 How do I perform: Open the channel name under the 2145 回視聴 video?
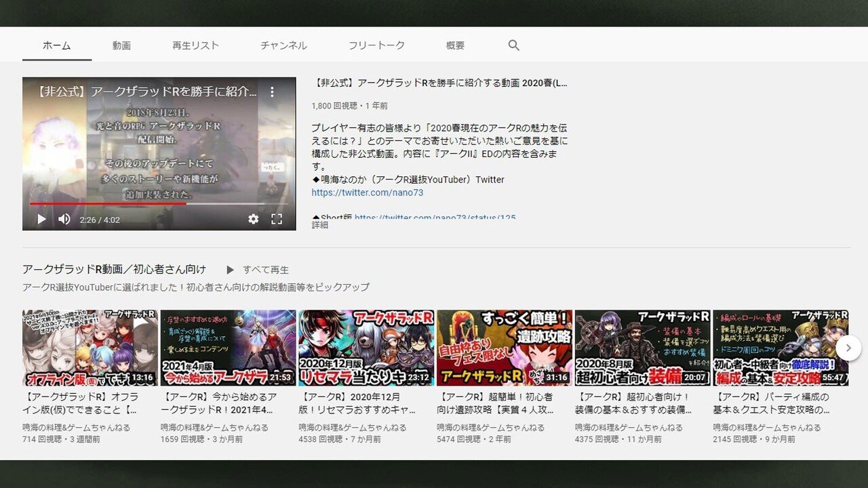point(767,428)
